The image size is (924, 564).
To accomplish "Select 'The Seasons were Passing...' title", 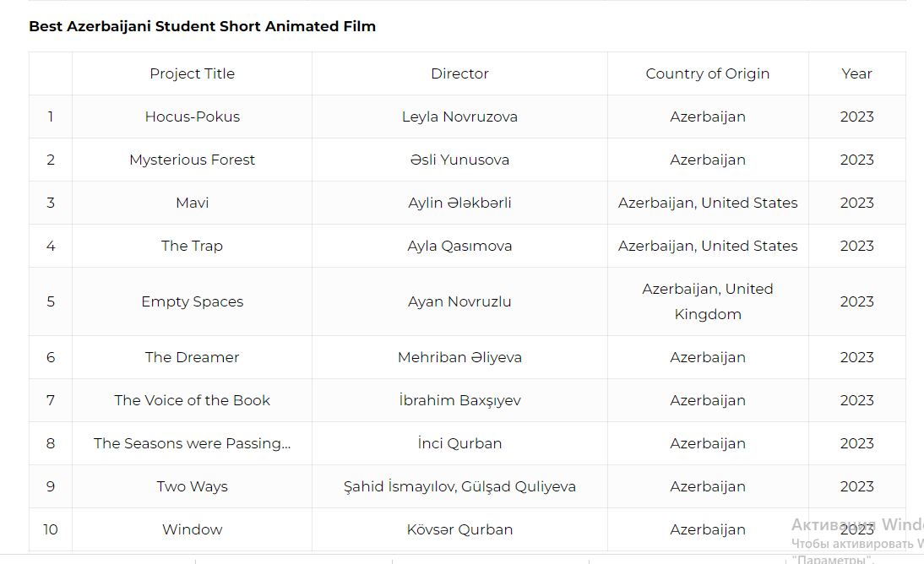I will [192, 443].
